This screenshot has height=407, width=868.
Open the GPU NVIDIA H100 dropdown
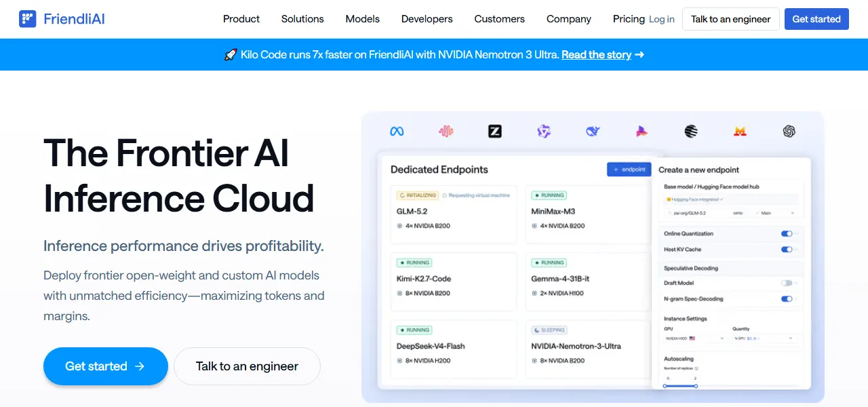pyautogui.click(x=695, y=338)
